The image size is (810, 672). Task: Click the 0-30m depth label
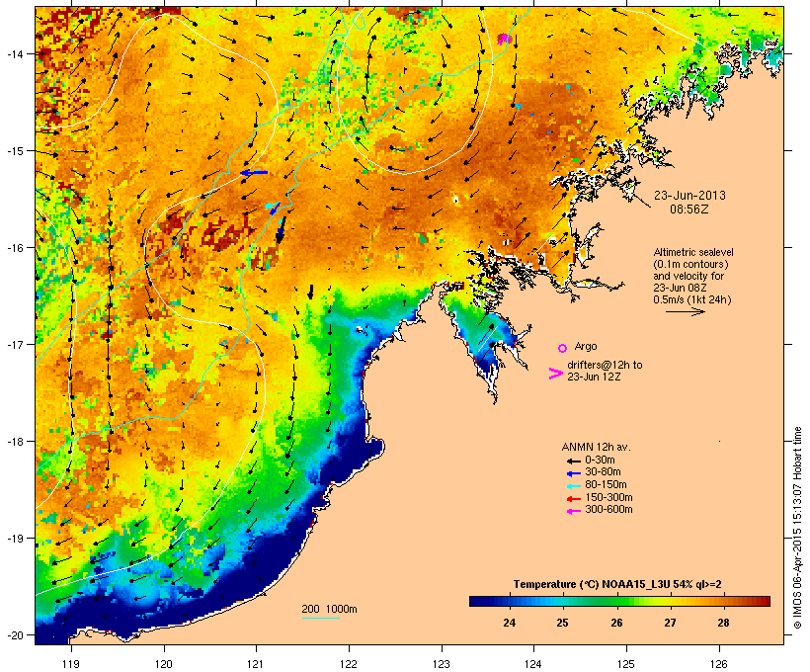600,461
